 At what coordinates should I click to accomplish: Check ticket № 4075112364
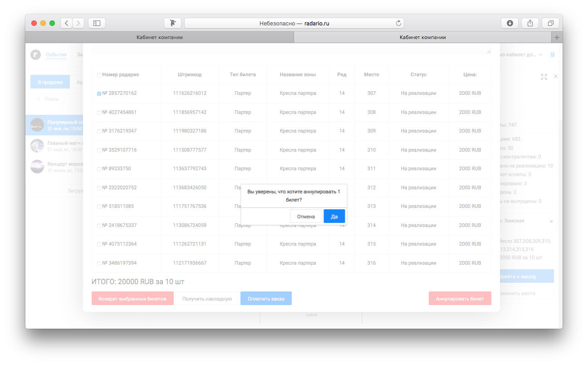coord(99,244)
